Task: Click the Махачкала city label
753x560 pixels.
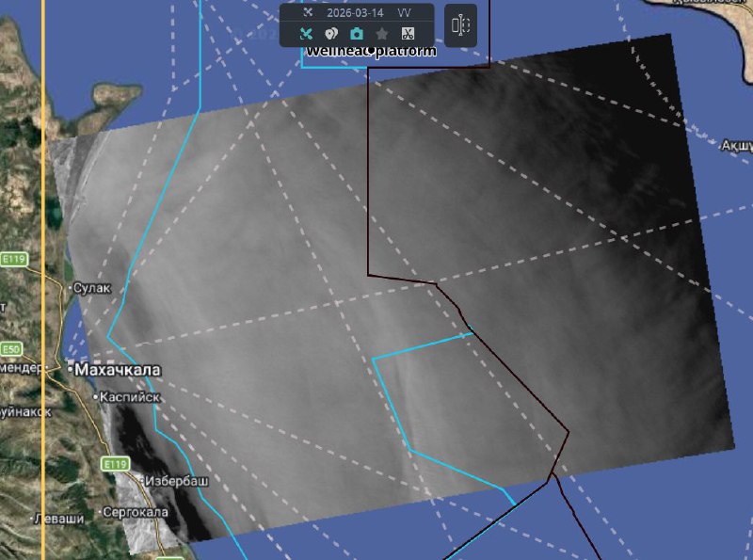Action: coord(118,371)
